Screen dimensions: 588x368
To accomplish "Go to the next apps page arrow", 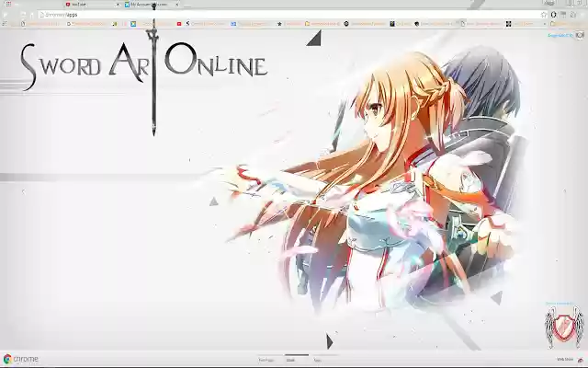I will [x=565, y=191].
